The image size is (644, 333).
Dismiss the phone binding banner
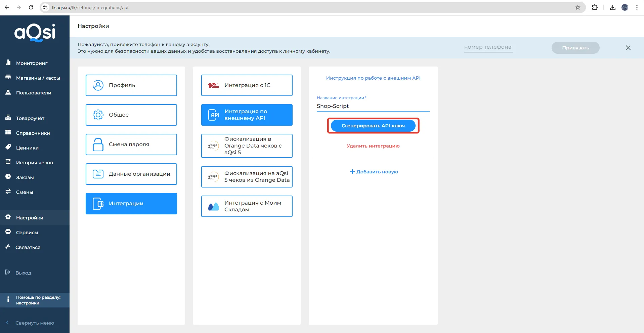coord(628,48)
